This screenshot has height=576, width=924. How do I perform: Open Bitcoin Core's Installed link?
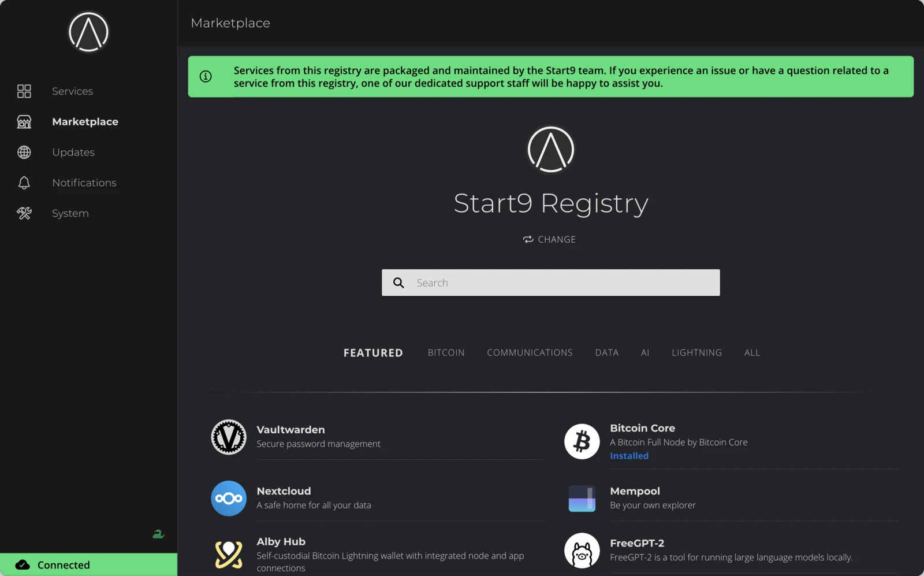coord(629,456)
